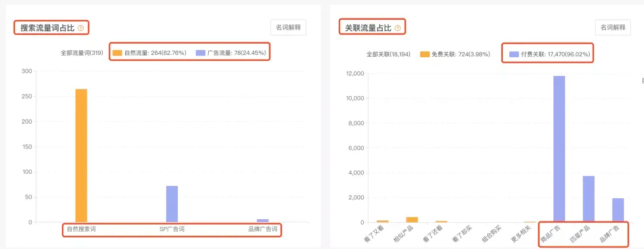Viewport: 644px width, 249px height.
Task: Select the SP广告词 purple bar
Action: [x=172, y=204]
